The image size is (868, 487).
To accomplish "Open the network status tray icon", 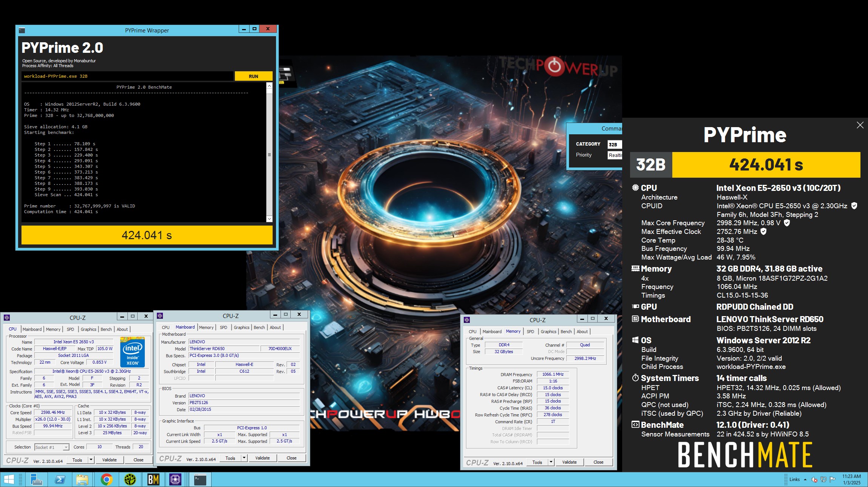I will (823, 479).
